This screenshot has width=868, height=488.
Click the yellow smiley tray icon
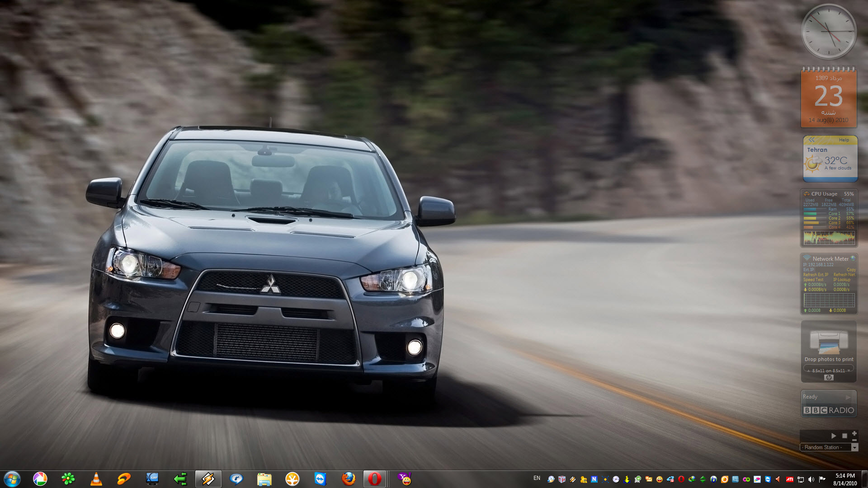pyautogui.click(x=660, y=479)
